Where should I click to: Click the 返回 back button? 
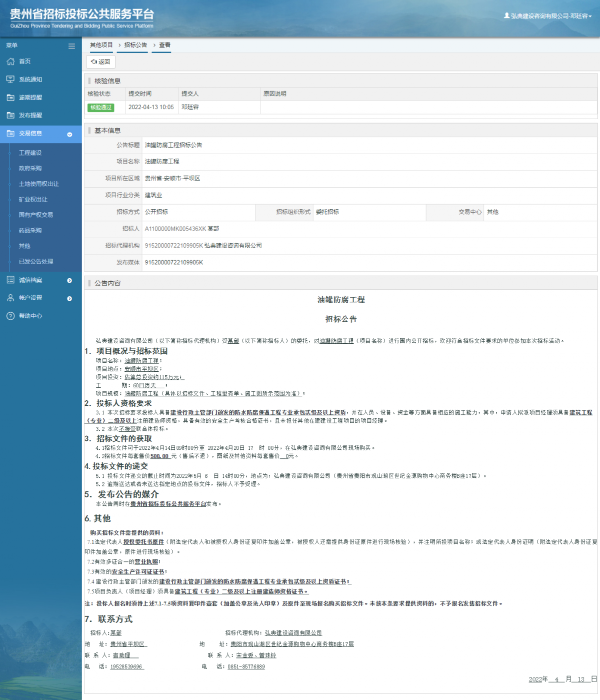[x=100, y=62]
